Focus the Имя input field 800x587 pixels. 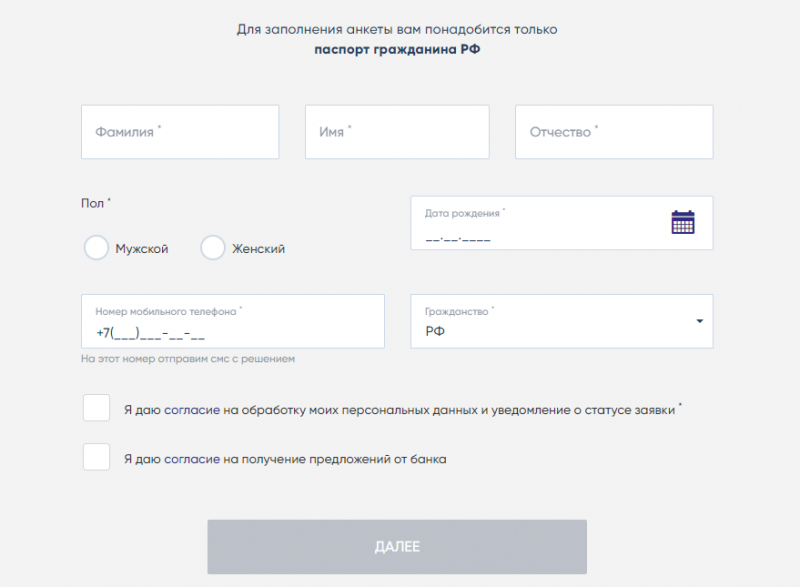397,132
